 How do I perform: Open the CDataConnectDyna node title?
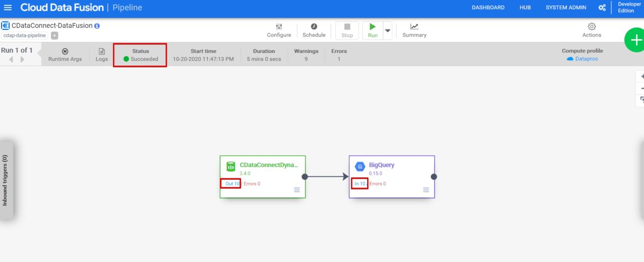[268, 165]
